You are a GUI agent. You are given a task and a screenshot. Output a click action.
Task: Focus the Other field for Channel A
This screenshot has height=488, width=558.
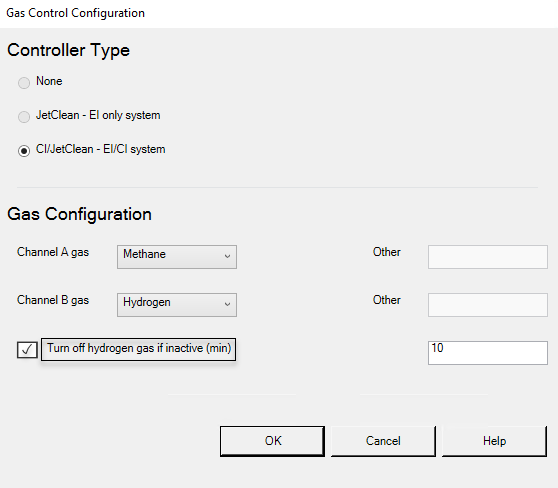pos(488,257)
